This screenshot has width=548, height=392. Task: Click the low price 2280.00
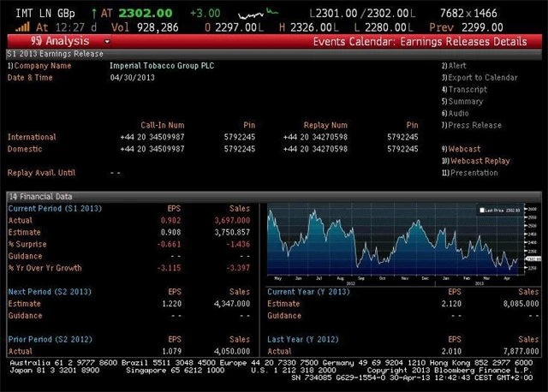(385, 27)
